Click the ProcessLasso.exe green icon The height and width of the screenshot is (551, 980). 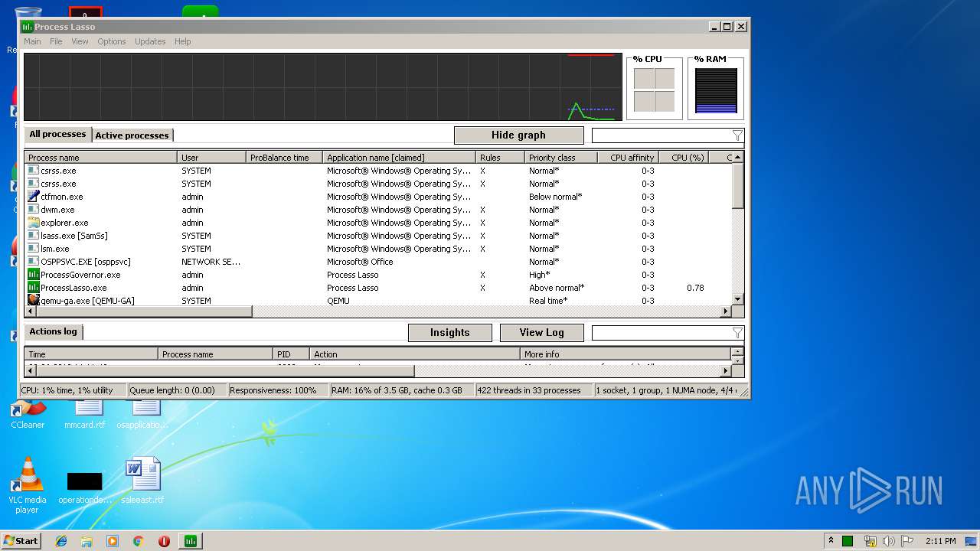click(33, 288)
